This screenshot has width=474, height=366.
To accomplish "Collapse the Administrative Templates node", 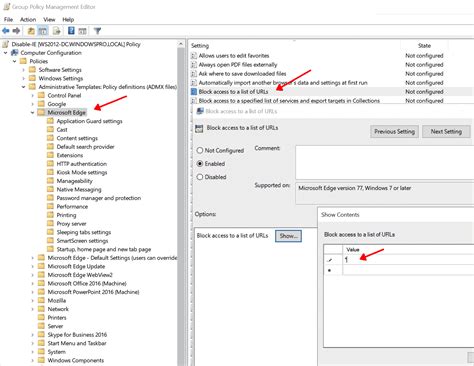I will click(24, 87).
